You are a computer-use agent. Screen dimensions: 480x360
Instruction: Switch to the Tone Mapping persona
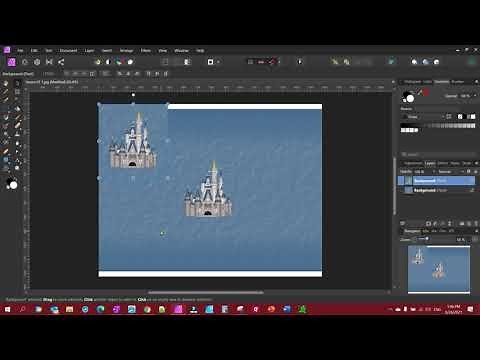[49, 62]
